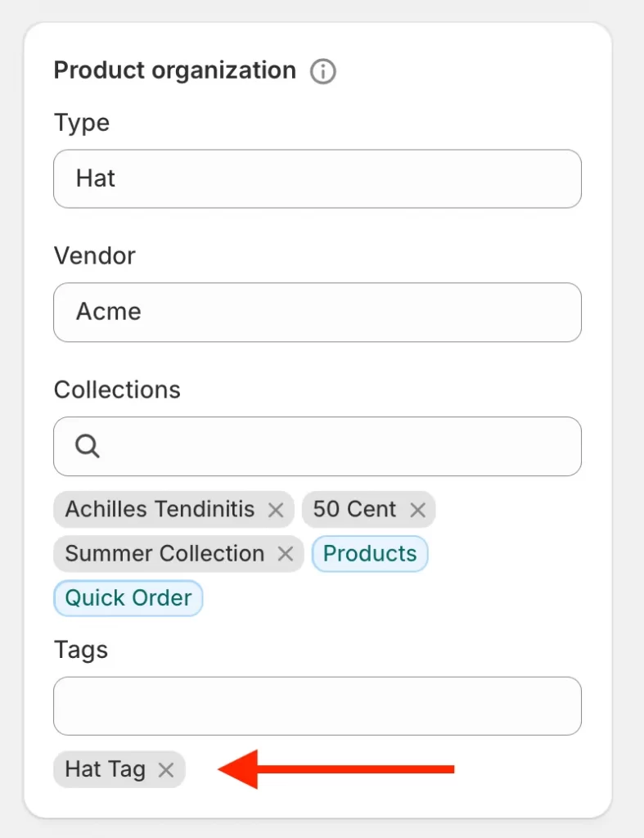
Task: Open the Quick Order collection link
Action: (128, 598)
